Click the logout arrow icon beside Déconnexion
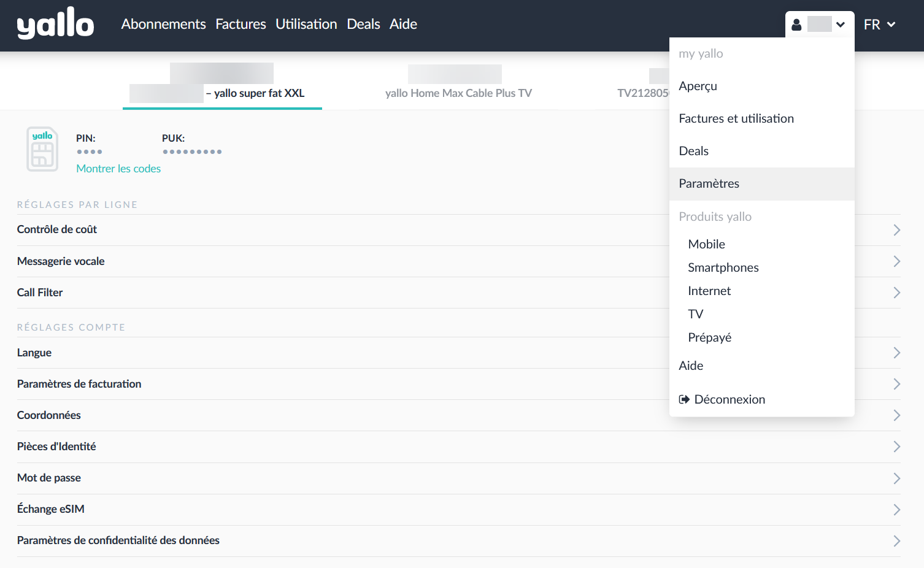This screenshot has height=568, width=924. pos(684,399)
